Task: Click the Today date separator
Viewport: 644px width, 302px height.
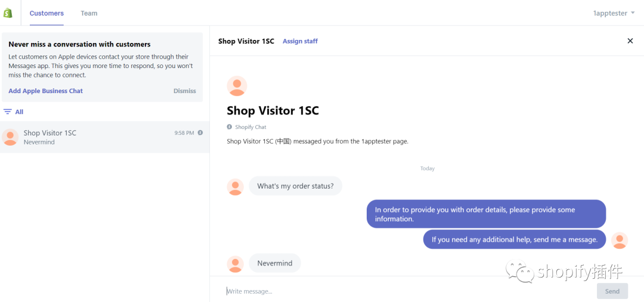Action: point(427,168)
